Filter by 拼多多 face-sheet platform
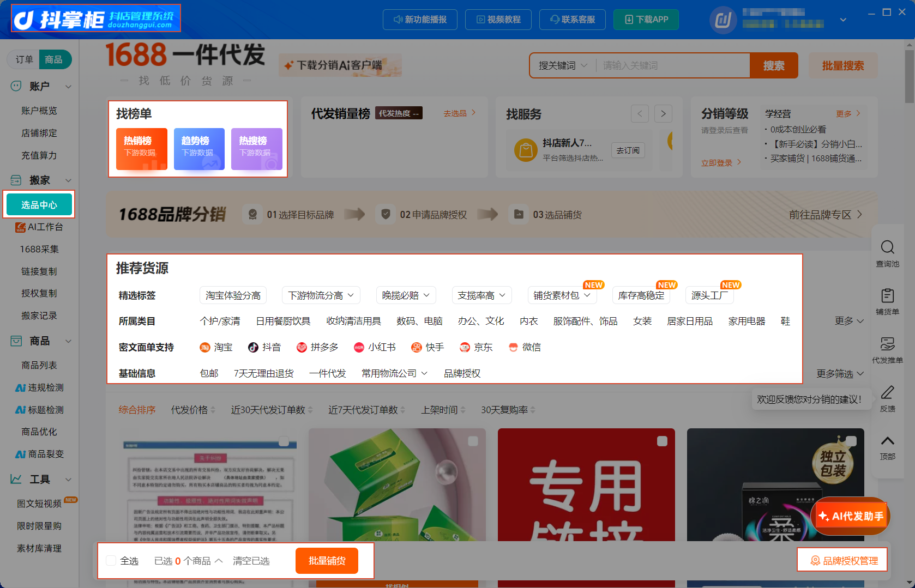The image size is (915, 588). pyautogui.click(x=317, y=347)
